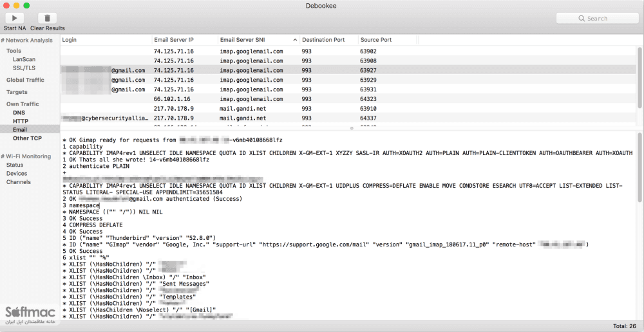Toggle Email Server SNI sort arrow
The width and height of the screenshot is (644, 332).
[x=295, y=41]
